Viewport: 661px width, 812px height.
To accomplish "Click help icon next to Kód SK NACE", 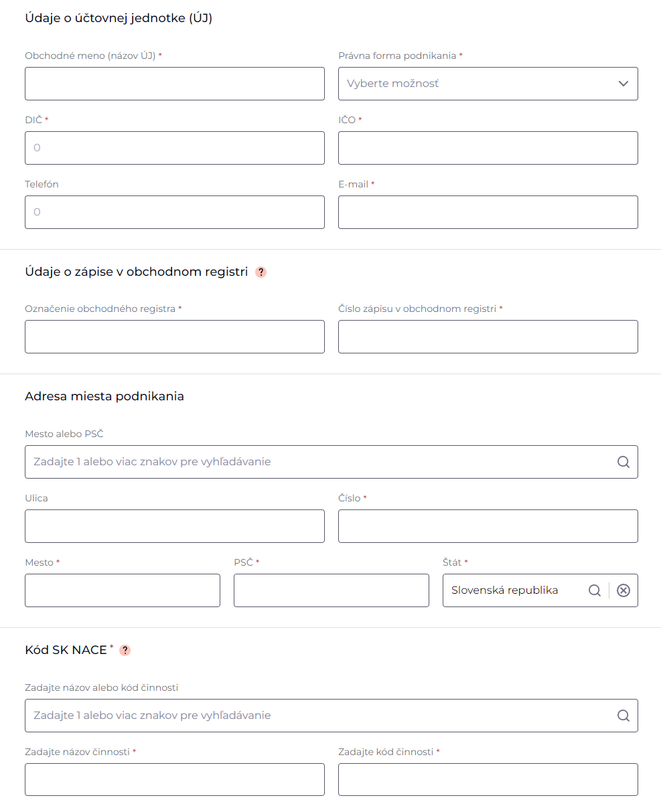I will (125, 651).
